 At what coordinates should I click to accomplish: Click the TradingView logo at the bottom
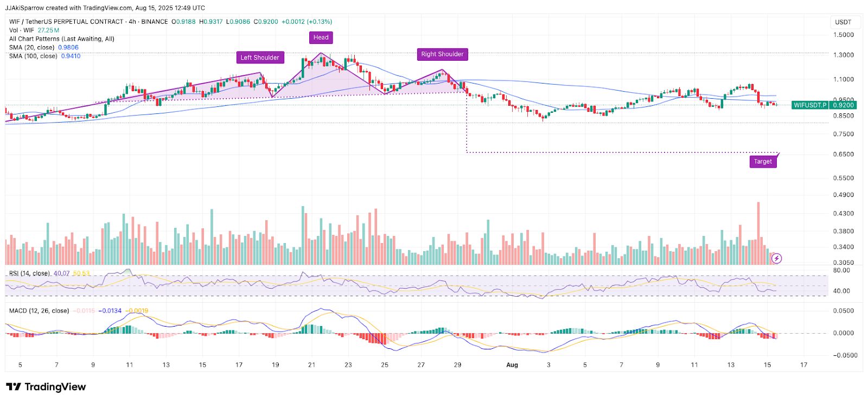(46, 387)
